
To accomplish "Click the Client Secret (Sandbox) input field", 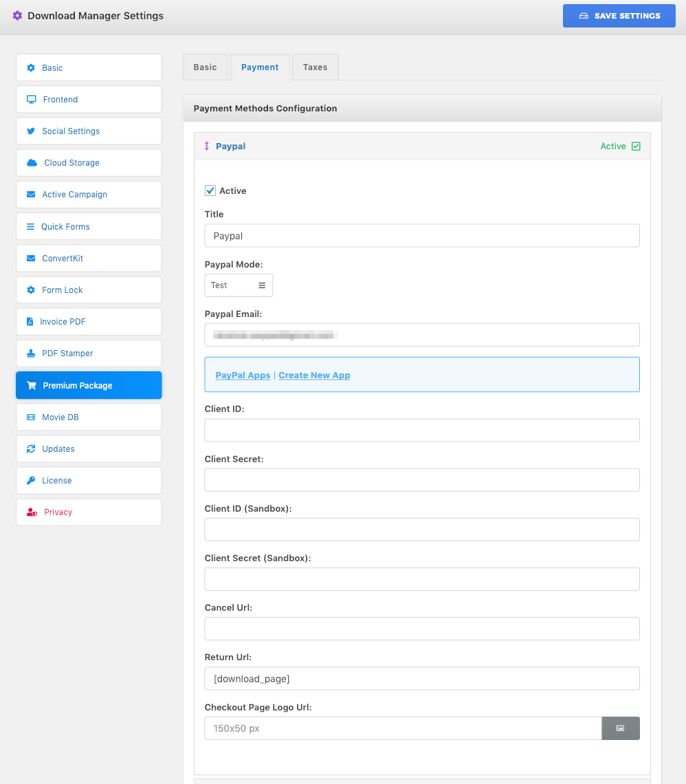I will coord(422,579).
